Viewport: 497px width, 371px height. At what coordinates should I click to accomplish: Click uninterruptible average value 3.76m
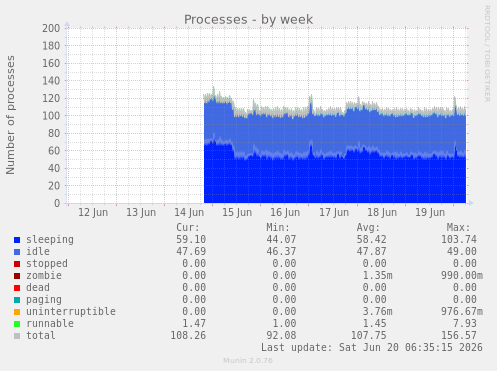coord(377,311)
